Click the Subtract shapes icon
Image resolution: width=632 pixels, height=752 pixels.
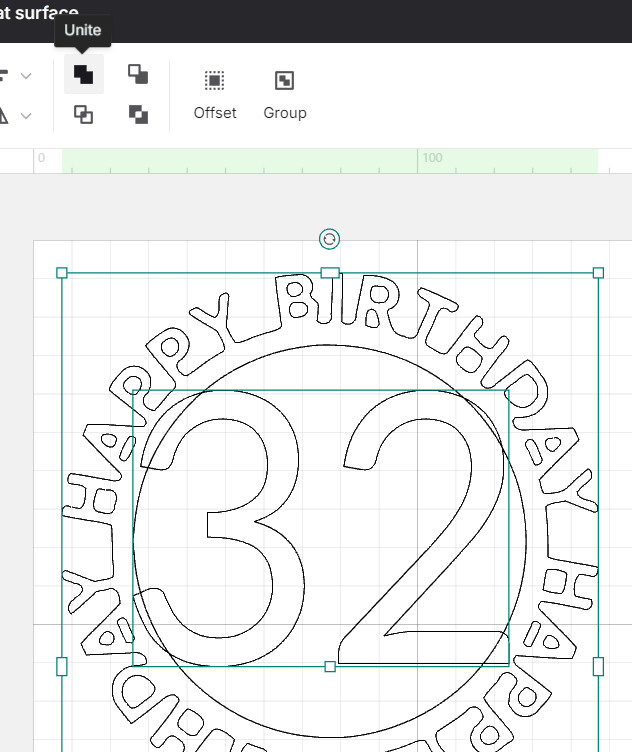tap(138, 74)
